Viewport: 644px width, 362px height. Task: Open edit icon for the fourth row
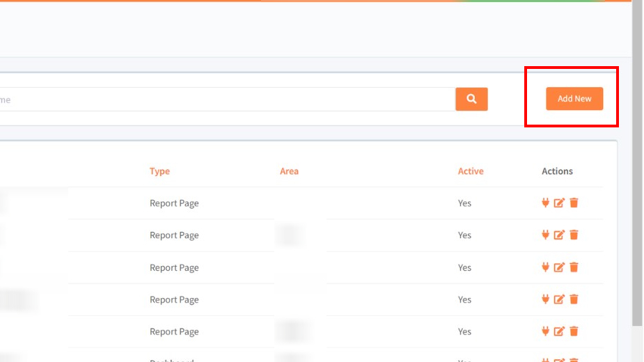pyautogui.click(x=559, y=299)
